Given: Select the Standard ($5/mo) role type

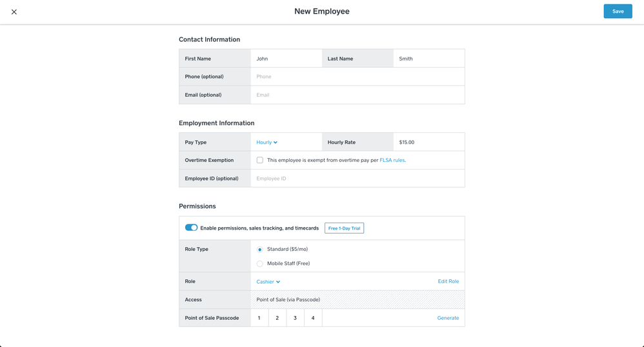Looking at the screenshot, I should pos(260,250).
